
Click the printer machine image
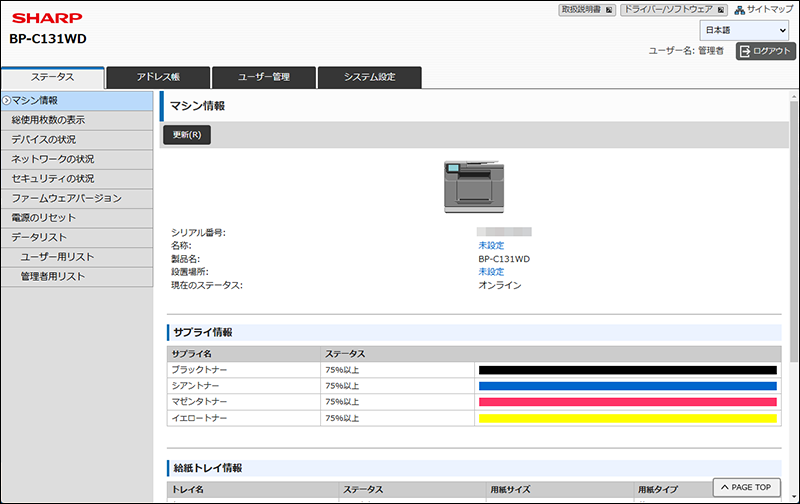[474, 186]
